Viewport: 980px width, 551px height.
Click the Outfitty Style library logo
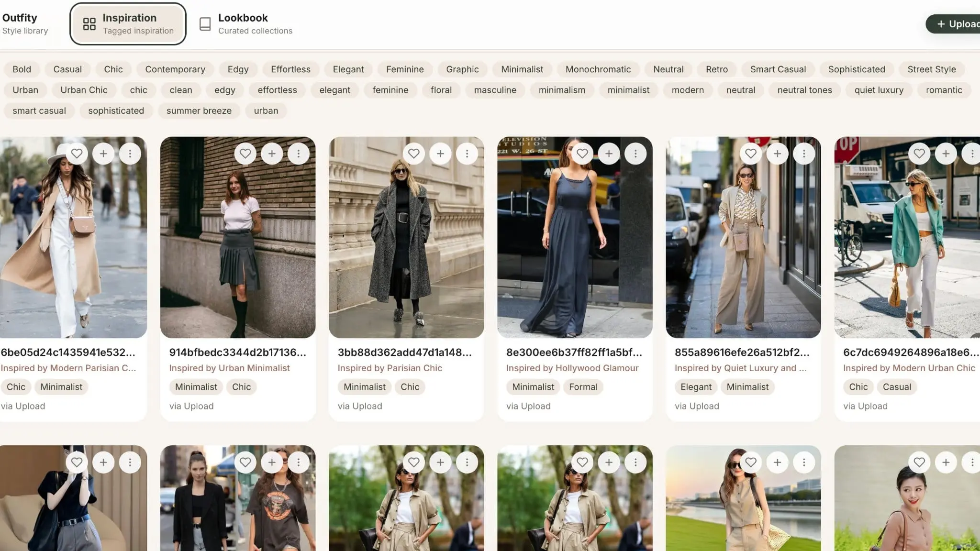coord(25,24)
